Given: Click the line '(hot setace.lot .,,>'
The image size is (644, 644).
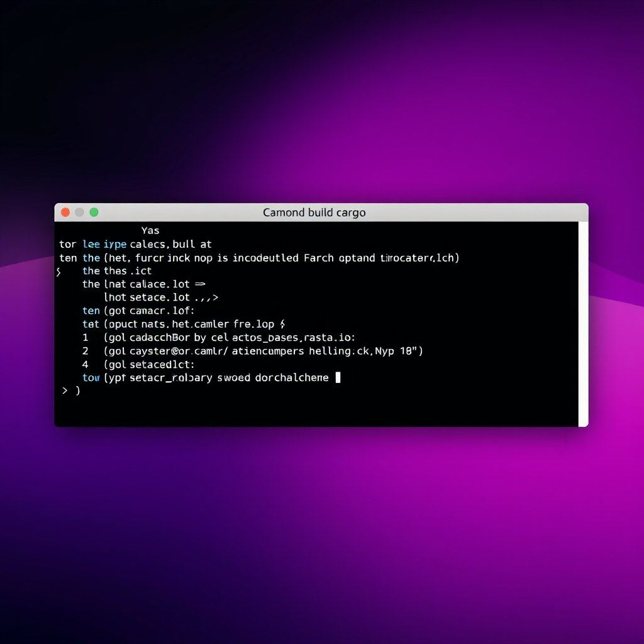Looking at the screenshot, I should tap(161, 297).
